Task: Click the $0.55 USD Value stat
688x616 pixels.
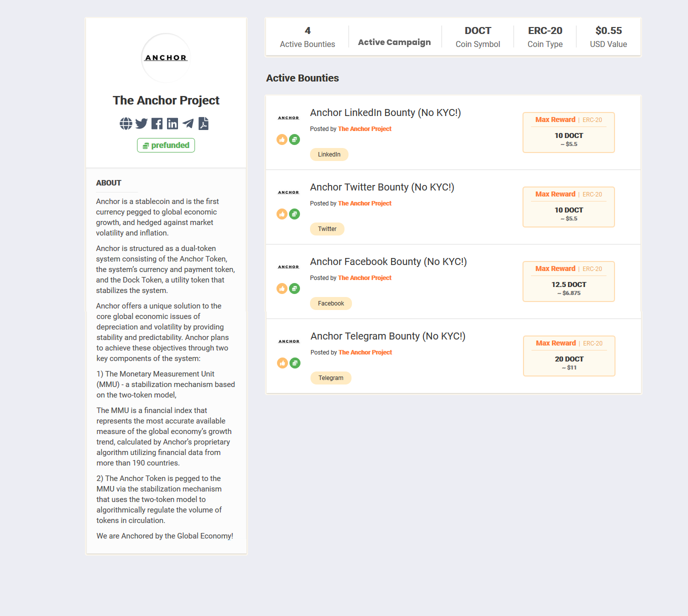Action: pos(608,37)
